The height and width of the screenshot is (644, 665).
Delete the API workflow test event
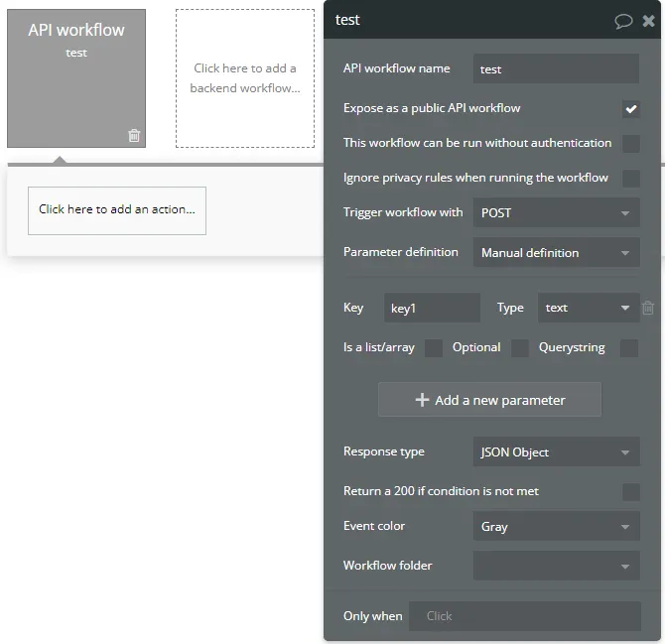point(134,136)
